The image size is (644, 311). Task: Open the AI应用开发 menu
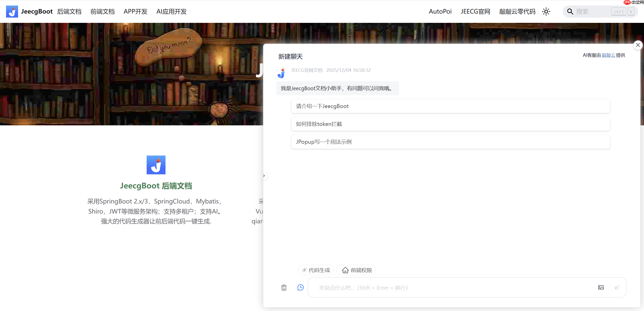[x=171, y=11]
